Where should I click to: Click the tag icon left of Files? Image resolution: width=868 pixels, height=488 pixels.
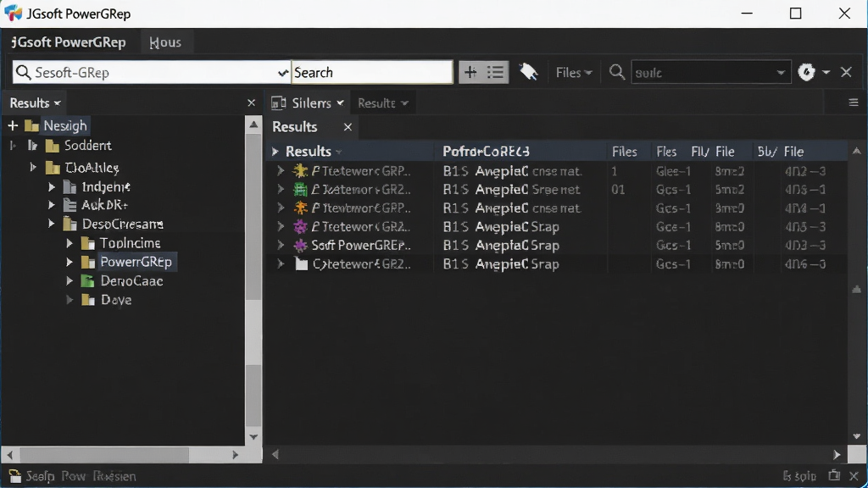[x=528, y=72]
